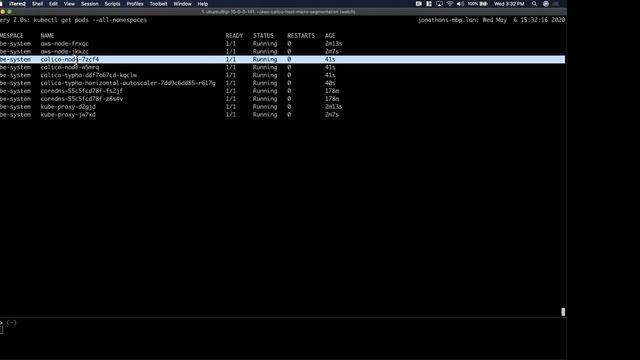Viewport: 640px width, 360px height.
Task: Click the 178m age of coredns-55c5fcd78f-fs2jf
Action: coord(332,91)
